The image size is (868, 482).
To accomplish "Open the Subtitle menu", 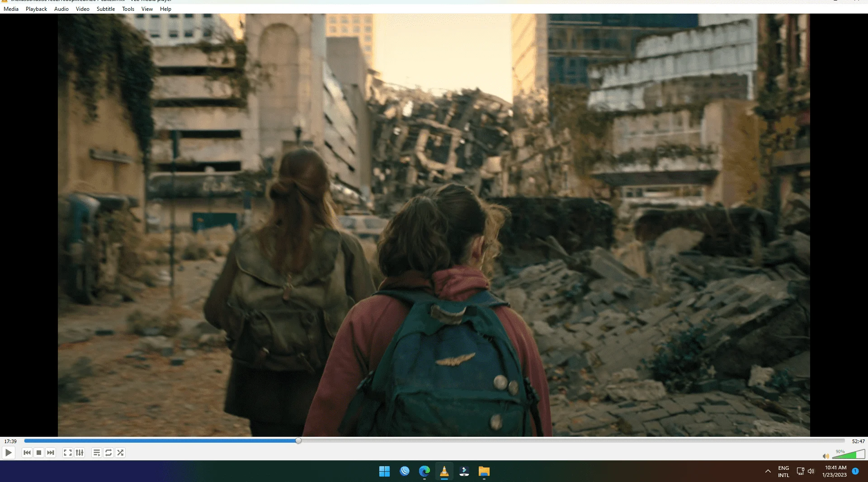I will click(106, 9).
